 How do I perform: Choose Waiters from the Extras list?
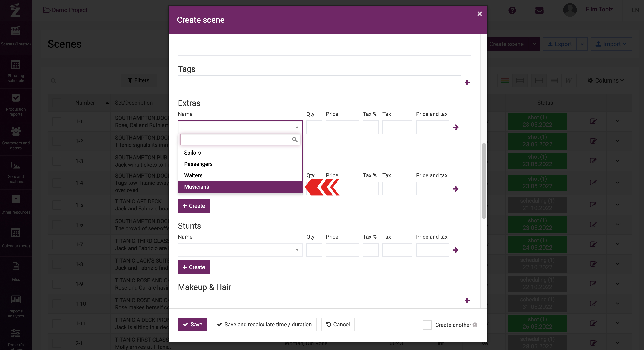pos(240,175)
